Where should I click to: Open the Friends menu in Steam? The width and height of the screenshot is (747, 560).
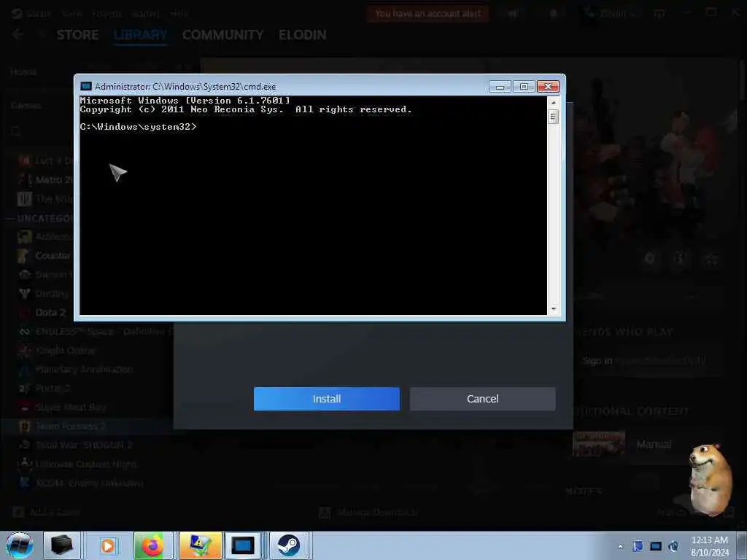(x=107, y=13)
